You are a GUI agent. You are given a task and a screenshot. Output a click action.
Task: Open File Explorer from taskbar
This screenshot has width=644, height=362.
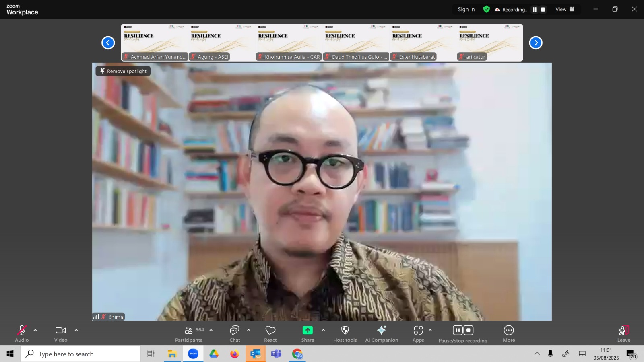point(172,354)
